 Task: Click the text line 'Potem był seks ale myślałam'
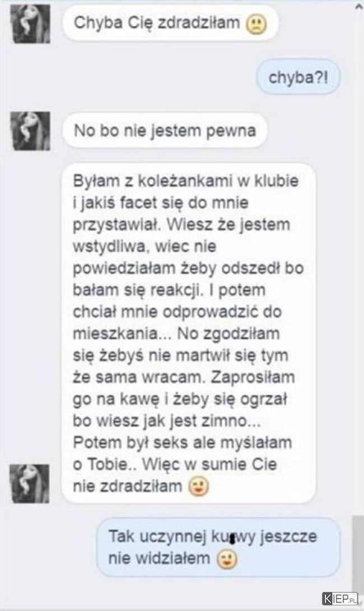182,443
